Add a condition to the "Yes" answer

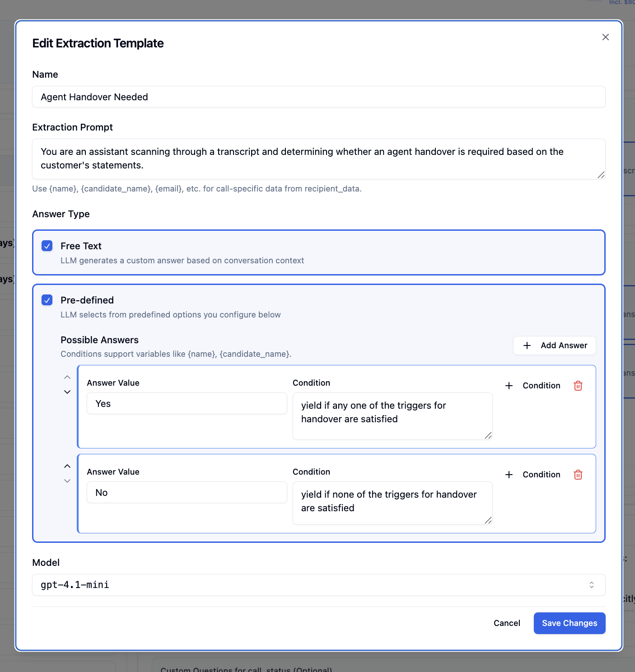point(533,386)
